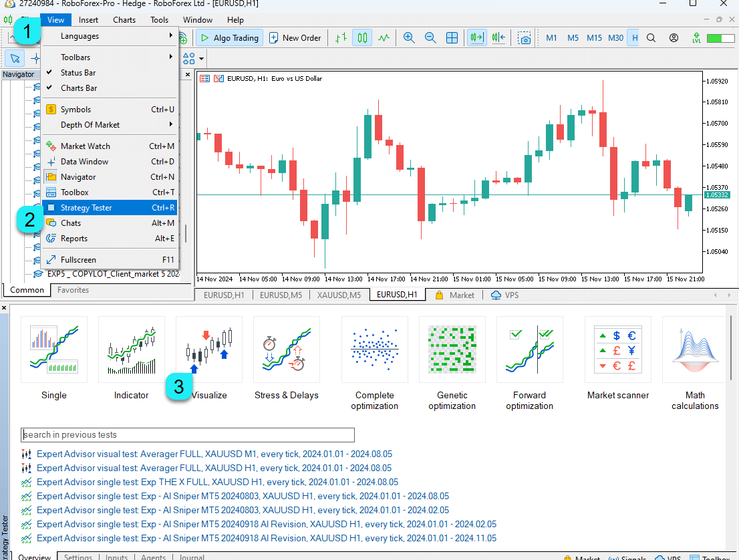This screenshot has width=739, height=560.
Task: Select the line chart type icon
Action: pyautogui.click(x=384, y=38)
